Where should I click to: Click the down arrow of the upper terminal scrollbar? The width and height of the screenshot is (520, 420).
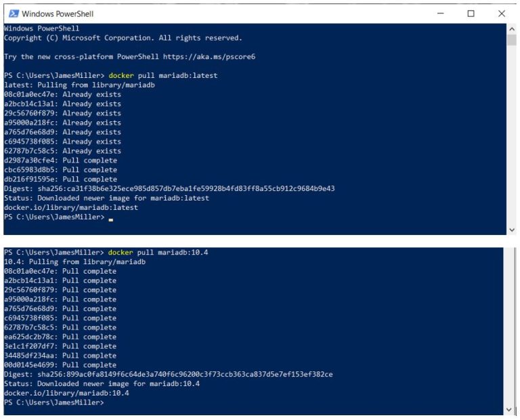(x=511, y=230)
